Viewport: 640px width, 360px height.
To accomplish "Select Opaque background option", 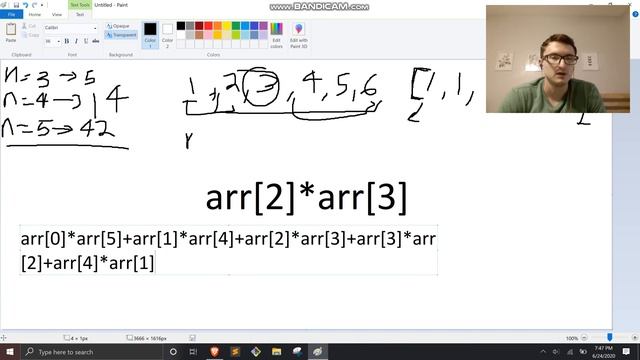I will coord(118,26).
